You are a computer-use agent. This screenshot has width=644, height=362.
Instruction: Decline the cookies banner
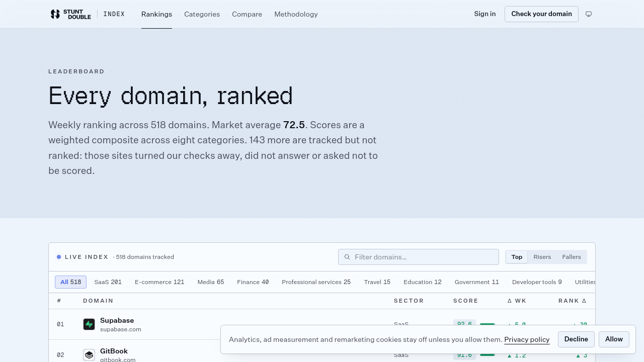[576, 339]
